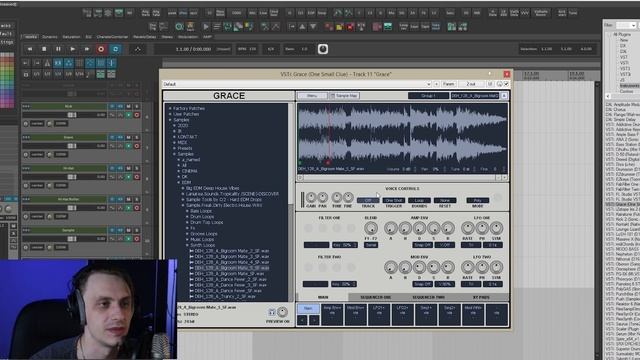The width and height of the screenshot is (640, 360).
Task: Adjust the GAIN knob in Voice Controls
Action: click(x=311, y=198)
